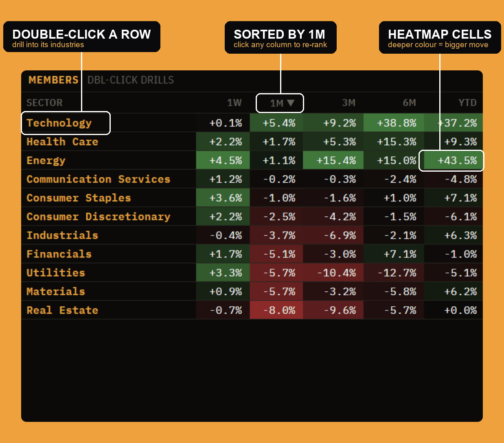This screenshot has height=443, width=504.
Task: Click Energy's 3M cell +15.4%
Action: click(x=333, y=160)
